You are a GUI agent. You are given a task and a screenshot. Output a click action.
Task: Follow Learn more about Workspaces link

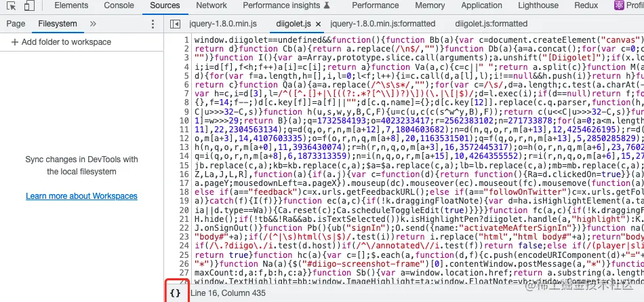click(x=81, y=196)
